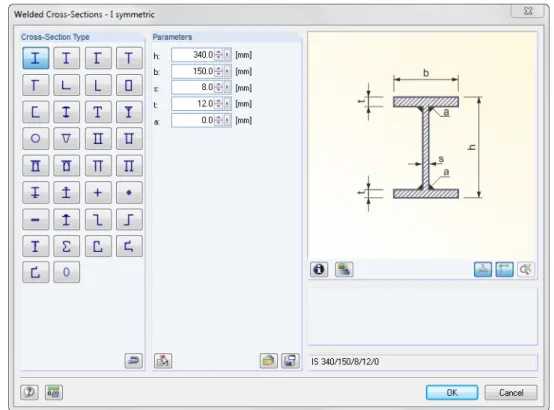
Task: Confirm the dialog with OK
Action: [452, 392]
